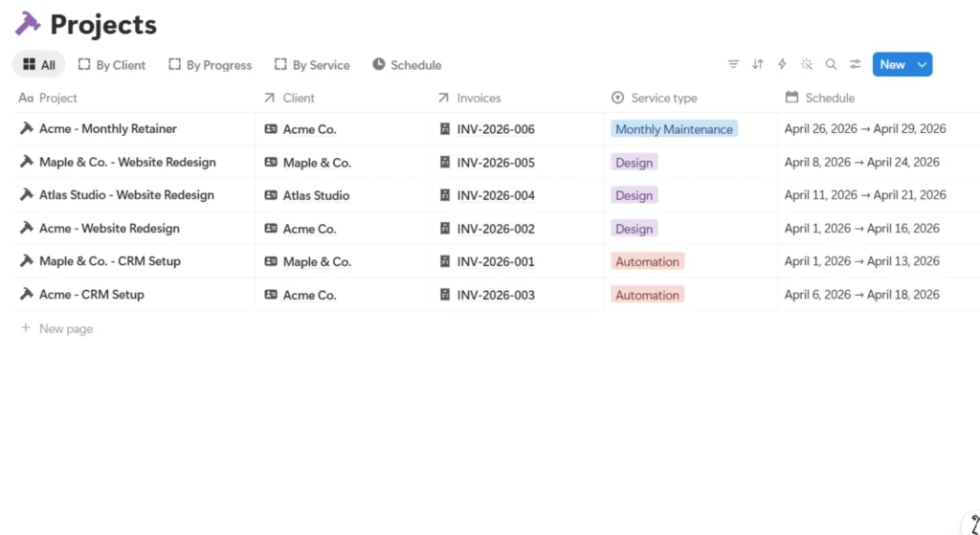Open Acme - Website Redesign project title

tap(109, 228)
